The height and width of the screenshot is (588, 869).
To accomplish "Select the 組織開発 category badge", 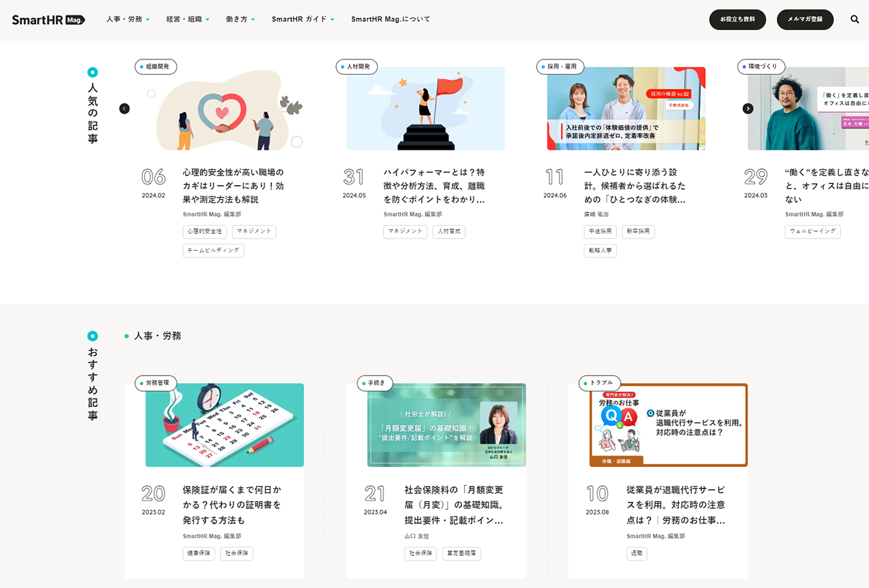I will 156,67.
